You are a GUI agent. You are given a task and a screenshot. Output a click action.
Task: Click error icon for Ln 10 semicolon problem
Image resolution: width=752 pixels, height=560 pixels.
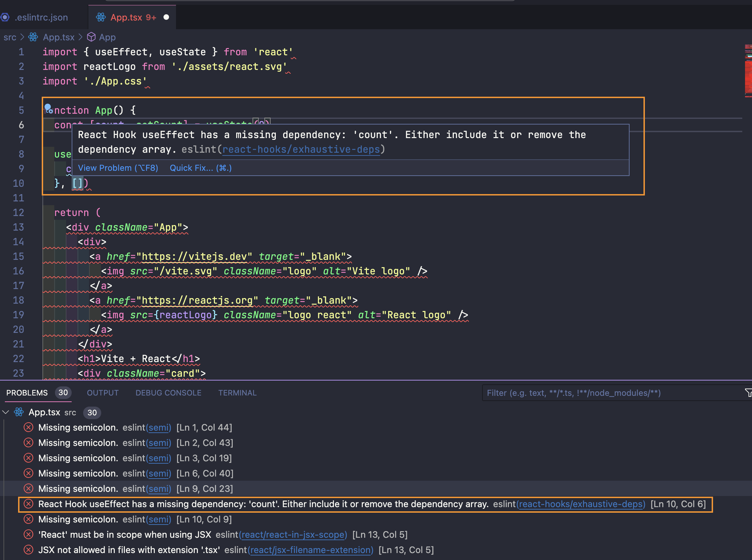point(29,519)
